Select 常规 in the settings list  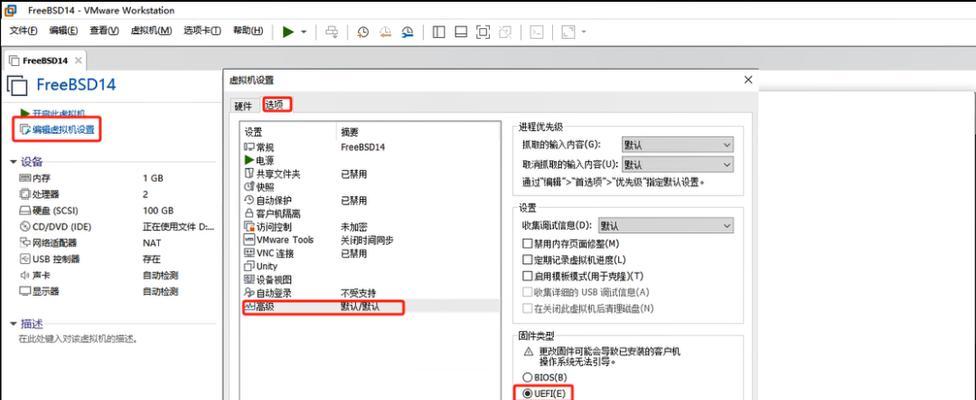click(x=370, y=147)
